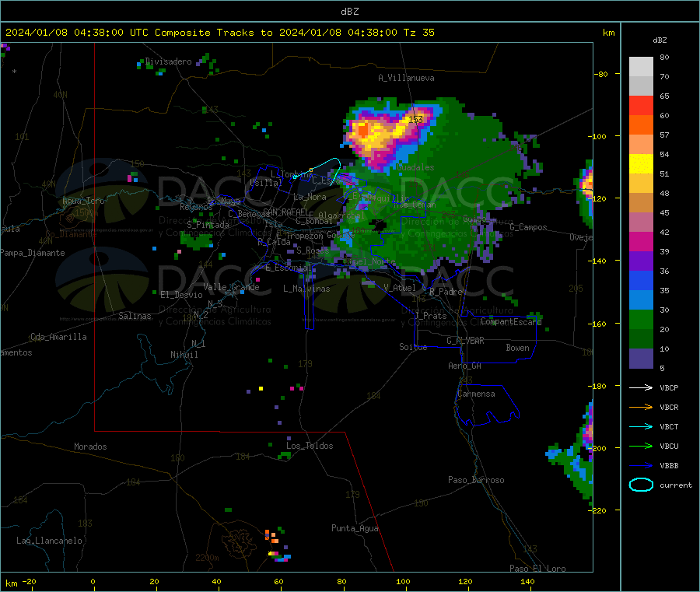Viewport: 700px width, 592px height.
Task: Click the 'Salinas' map label
Action: click(135, 316)
